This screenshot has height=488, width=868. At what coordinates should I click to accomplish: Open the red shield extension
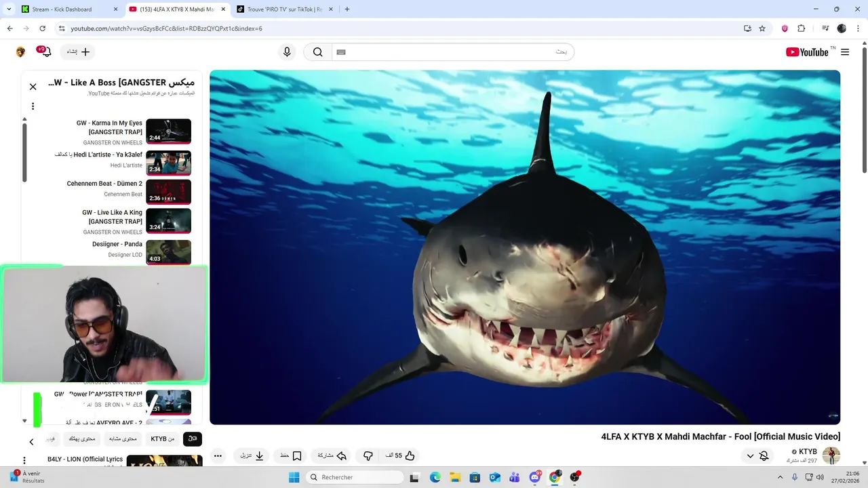[x=785, y=28]
